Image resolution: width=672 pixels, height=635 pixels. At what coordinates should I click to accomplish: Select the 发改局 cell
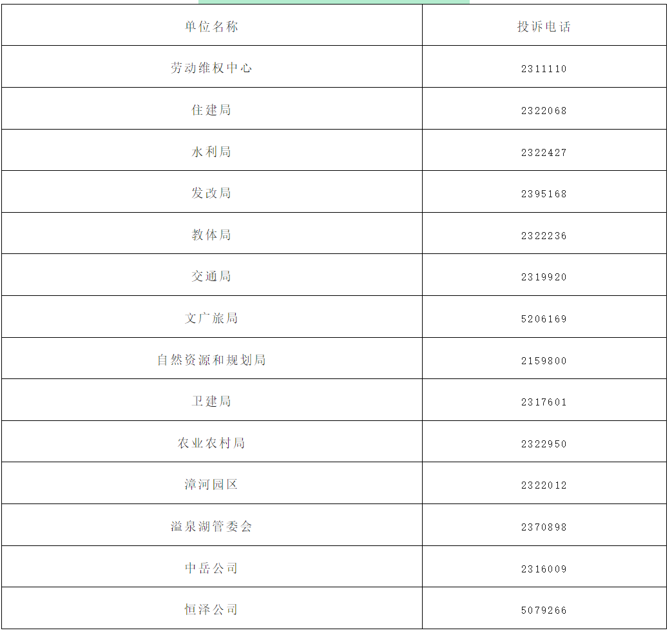point(211,193)
